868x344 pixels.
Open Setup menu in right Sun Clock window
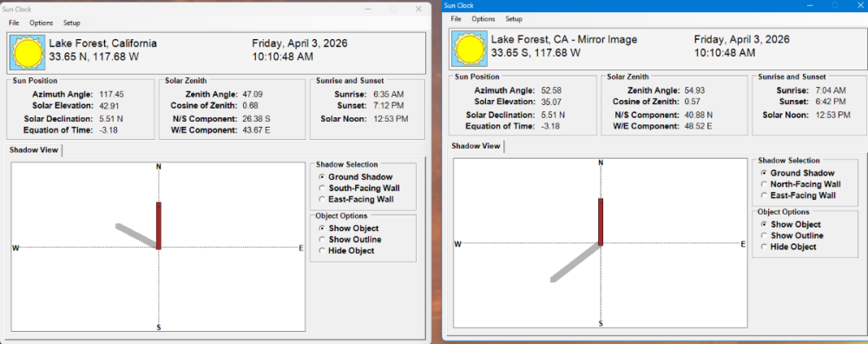(514, 19)
